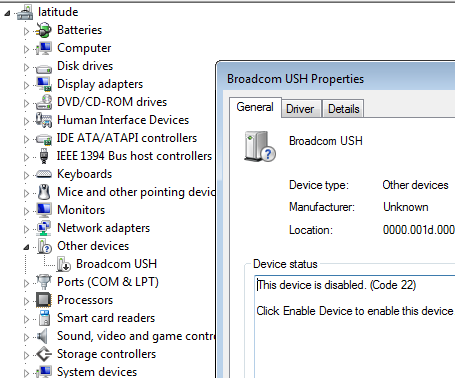
Task: Collapse the latitude root node
Action: [x=7, y=13]
